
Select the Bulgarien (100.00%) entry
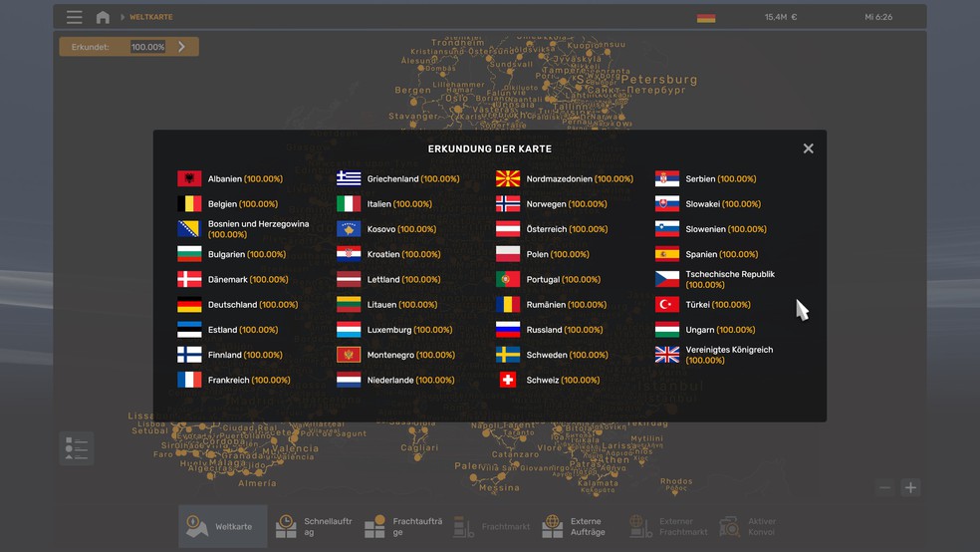pyautogui.click(x=231, y=254)
